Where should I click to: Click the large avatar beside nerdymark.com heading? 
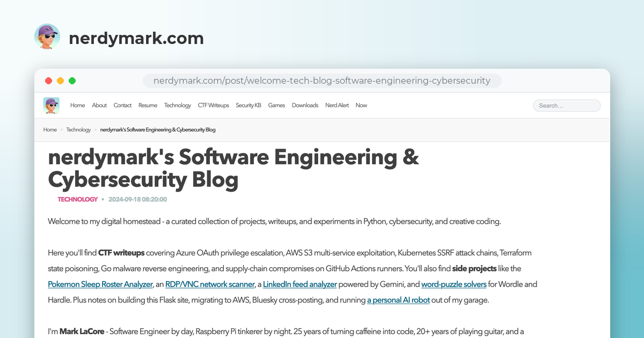tap(47, 37)
